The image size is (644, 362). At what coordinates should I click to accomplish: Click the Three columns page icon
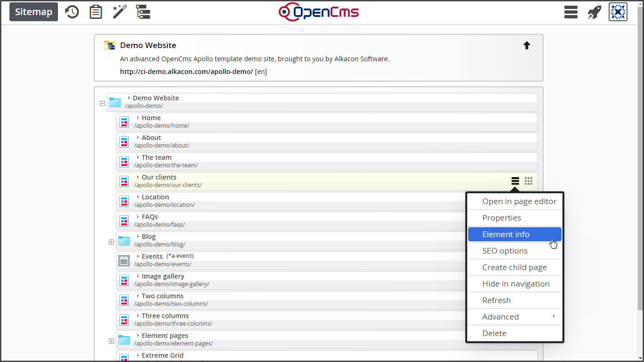[124, 320]
